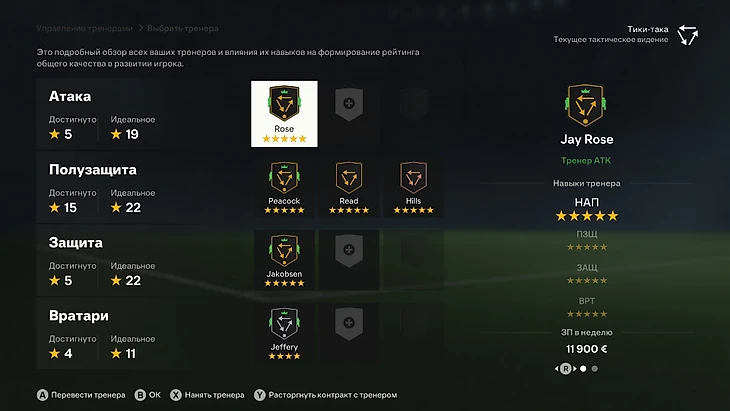
Task: Click the large Jay Rose coach emblem
Action: pyautogui.click(x=586, y=105)
